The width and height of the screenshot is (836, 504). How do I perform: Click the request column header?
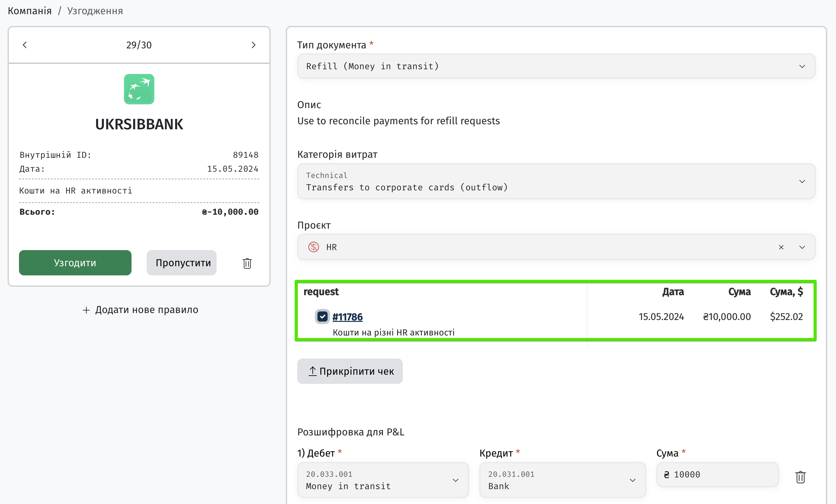coord(321,292)
